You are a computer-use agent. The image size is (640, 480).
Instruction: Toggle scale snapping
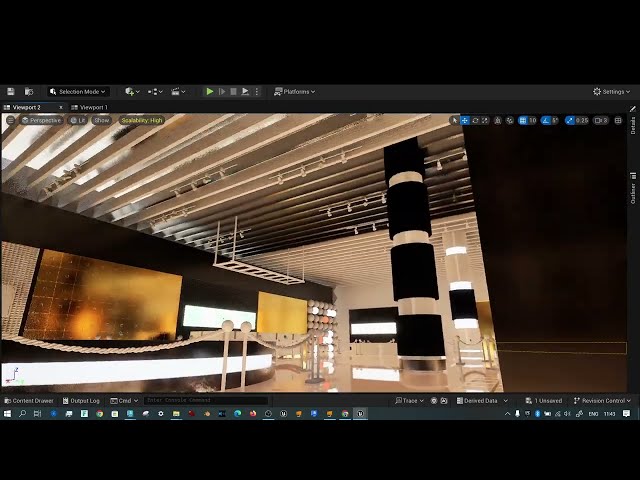[570, 120]
